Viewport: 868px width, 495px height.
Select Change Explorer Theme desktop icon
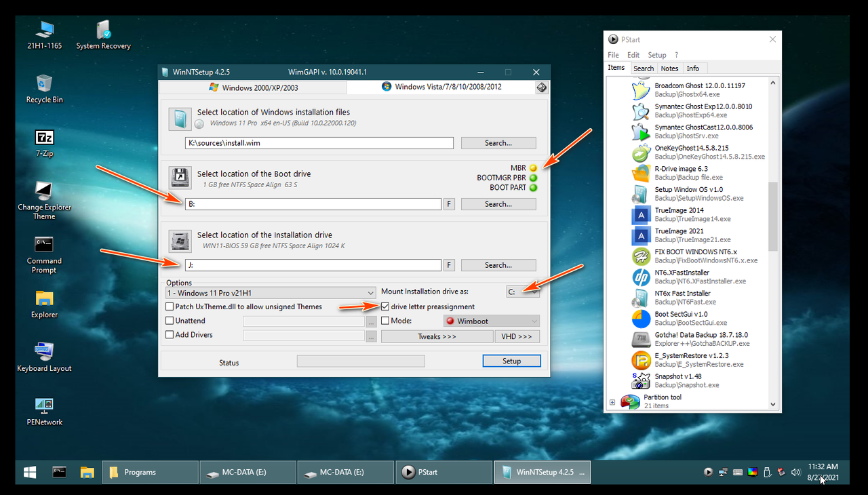click(x=44, y=201)
